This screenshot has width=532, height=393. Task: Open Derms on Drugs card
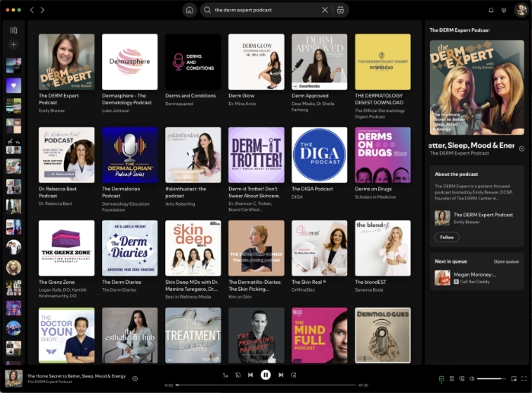click(383, 164)
